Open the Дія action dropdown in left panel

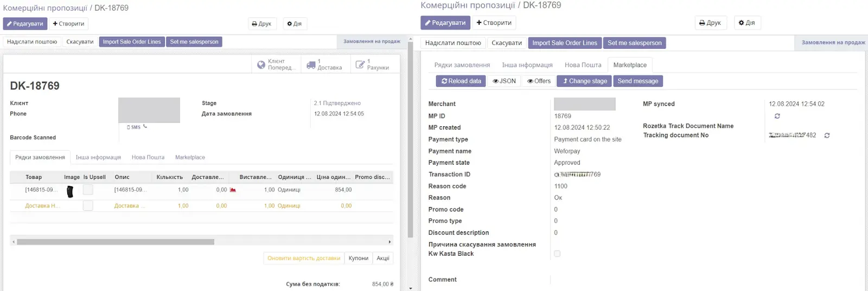[x=295, y=24]
